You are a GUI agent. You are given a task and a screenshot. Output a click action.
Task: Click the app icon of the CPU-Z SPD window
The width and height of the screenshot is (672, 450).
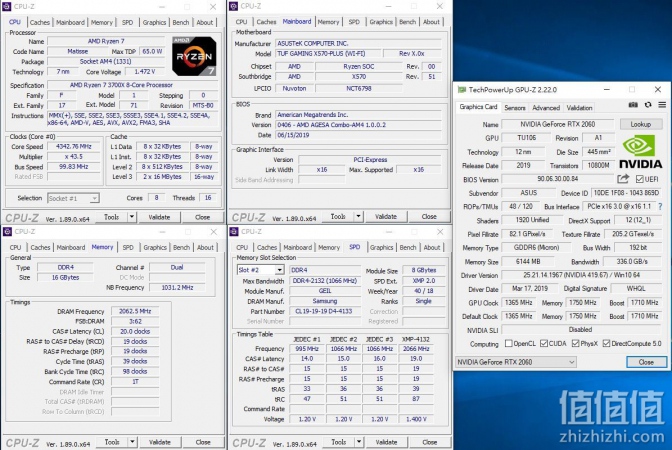coord(234,231)
